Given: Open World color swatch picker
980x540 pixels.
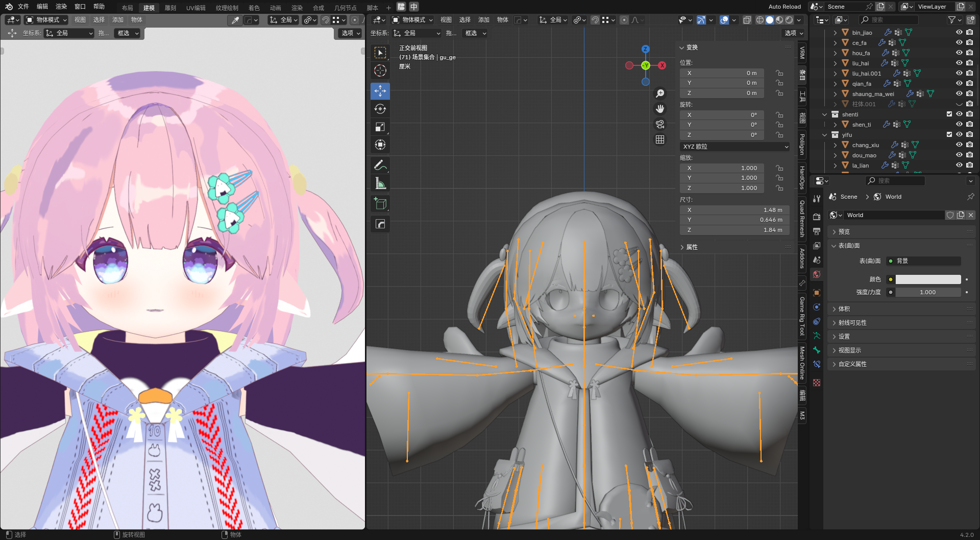Looking at the screenshot, I should (x=928, y=279).
